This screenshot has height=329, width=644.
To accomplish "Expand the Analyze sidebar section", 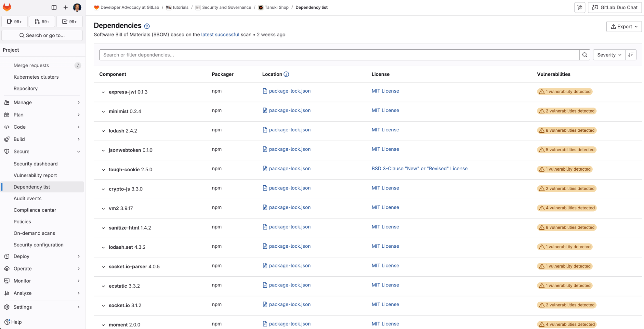I will (x=43, y=293).
